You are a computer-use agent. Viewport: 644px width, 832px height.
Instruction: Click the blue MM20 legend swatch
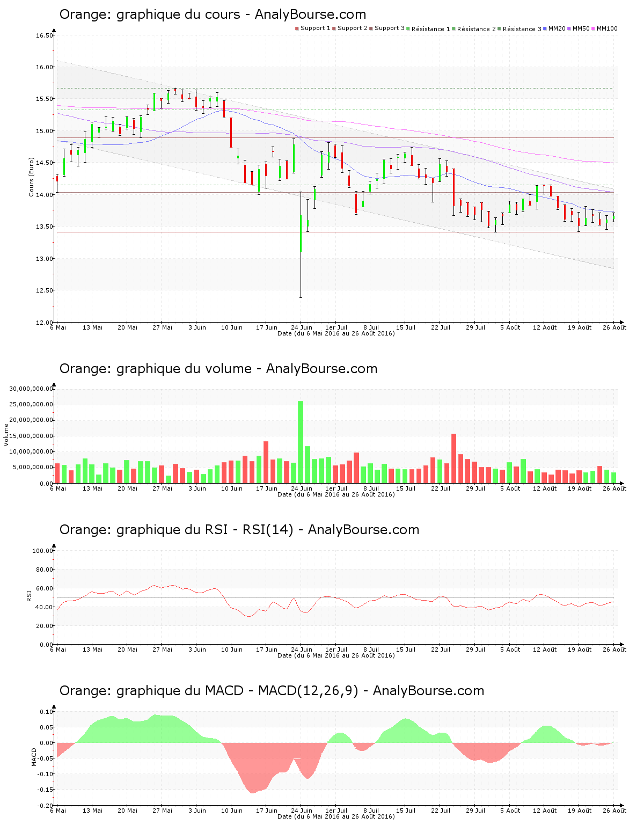pyautogui.click(x=545, y=28)
